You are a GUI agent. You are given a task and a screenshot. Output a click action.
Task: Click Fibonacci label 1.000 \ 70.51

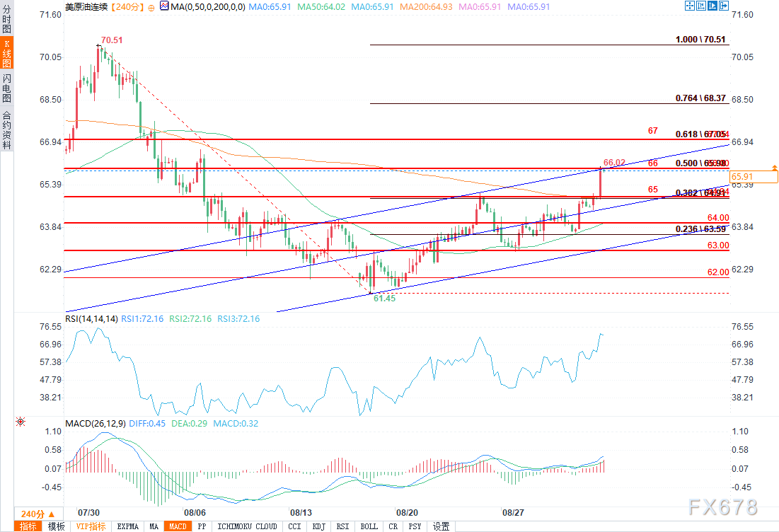[x=700, y=39]
